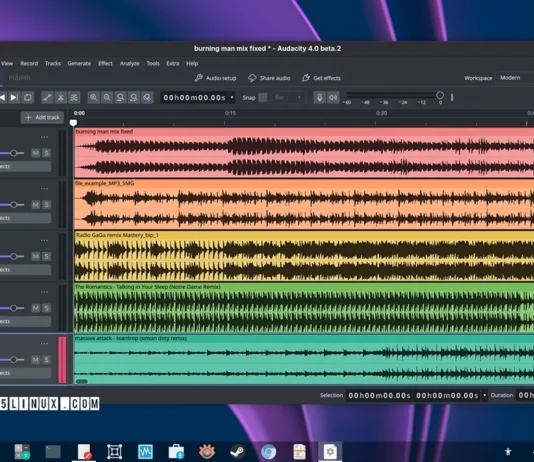Open the calculator app in the taskbar

click(22, 452)
